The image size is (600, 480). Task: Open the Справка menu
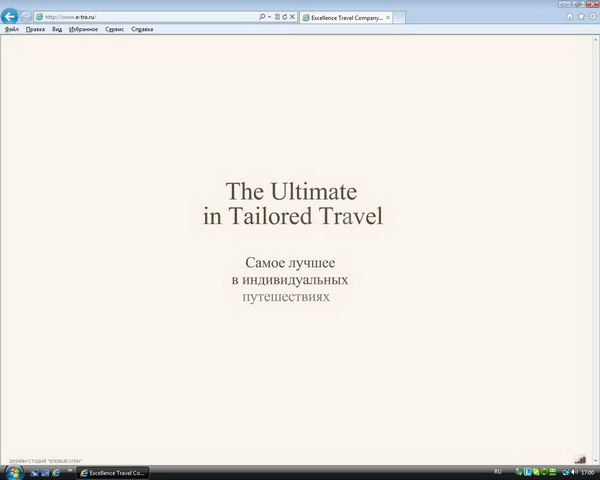[x=142, y=29]
